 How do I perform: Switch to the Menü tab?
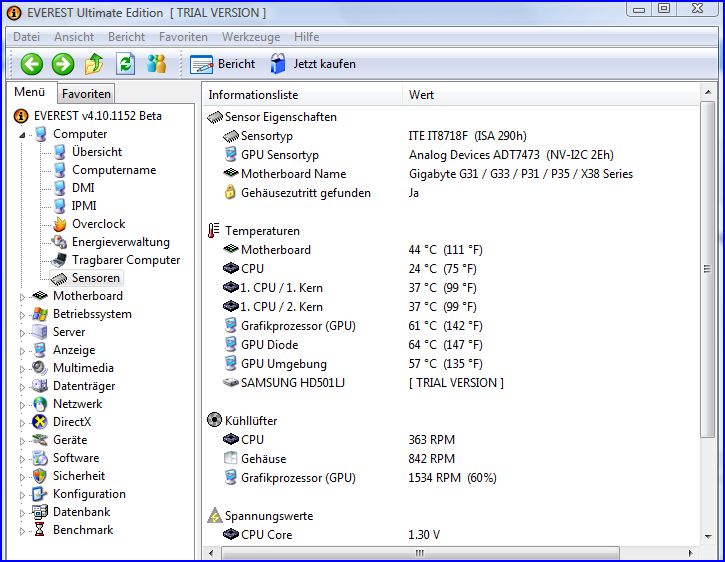coord(30,92)
